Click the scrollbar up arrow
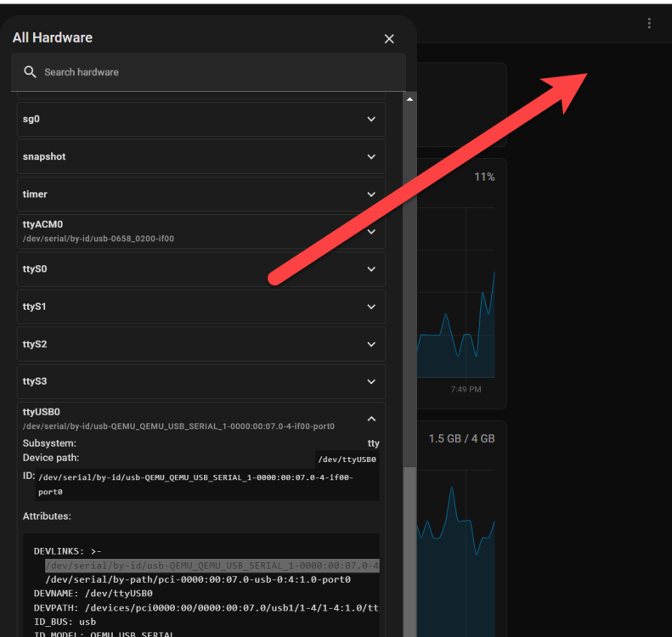The height and width of the screenshot is (637, 672). tap(409, 99)
